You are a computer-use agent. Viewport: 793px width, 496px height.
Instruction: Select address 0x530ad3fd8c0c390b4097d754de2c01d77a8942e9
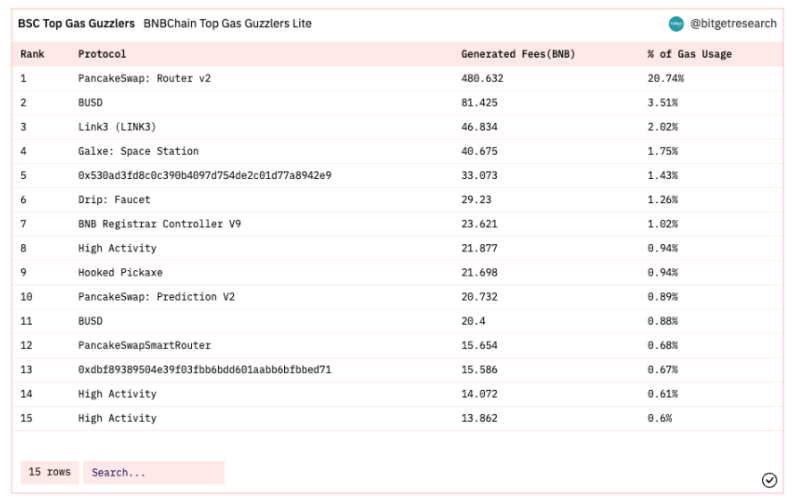point(205,175)
